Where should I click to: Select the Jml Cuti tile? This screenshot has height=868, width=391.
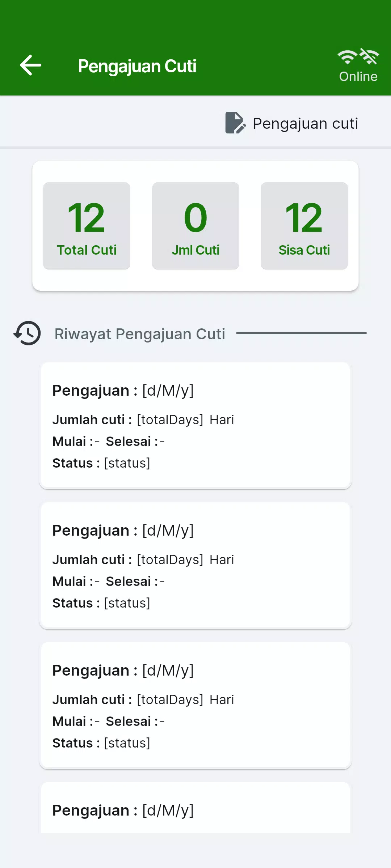click(x=195, y=226)
